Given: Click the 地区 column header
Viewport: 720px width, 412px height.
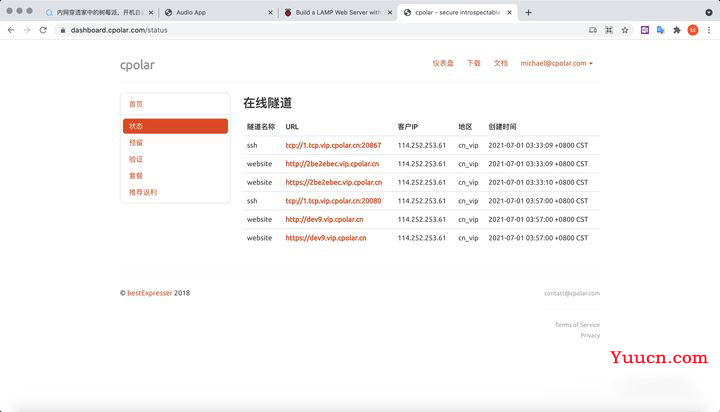Looking at the screenshot, I should click(465, 127).
